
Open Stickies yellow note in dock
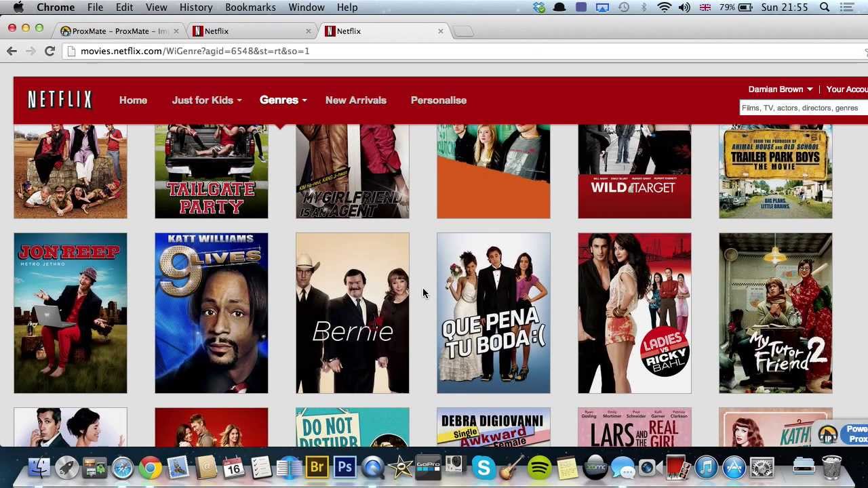(567, 467)
